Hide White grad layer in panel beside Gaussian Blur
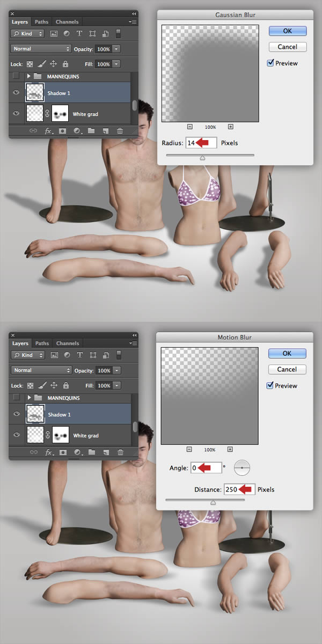Screen dimensions: 322x644 (16, 114)
